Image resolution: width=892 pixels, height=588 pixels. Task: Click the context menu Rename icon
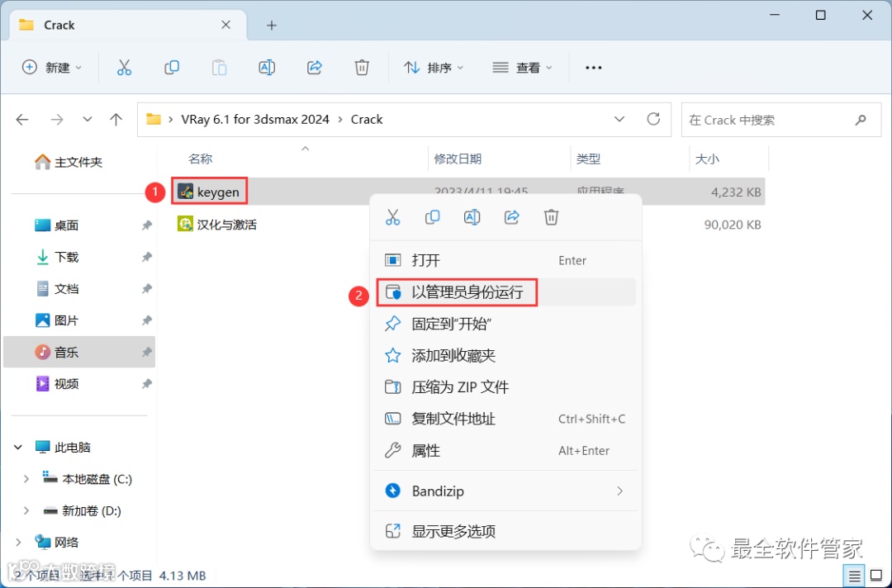[472, 216]
